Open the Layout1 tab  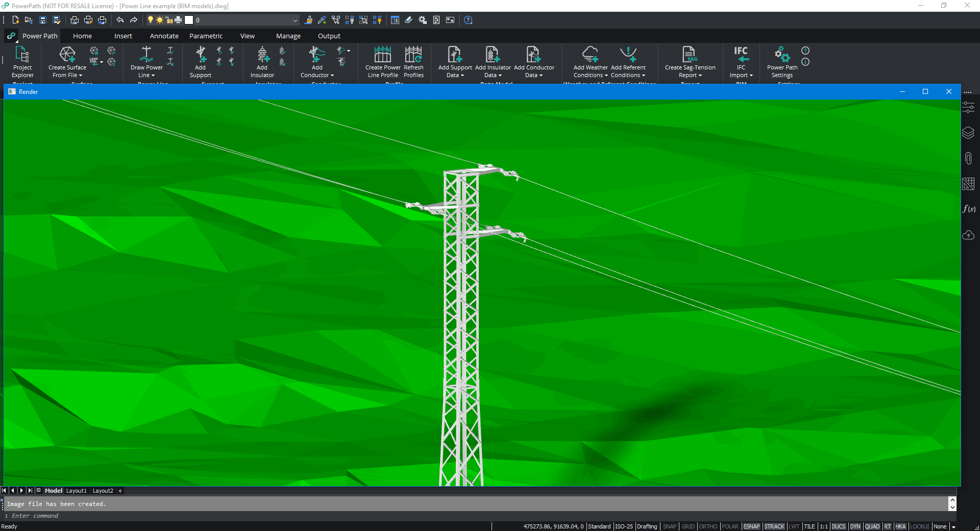tap(76, 491)
